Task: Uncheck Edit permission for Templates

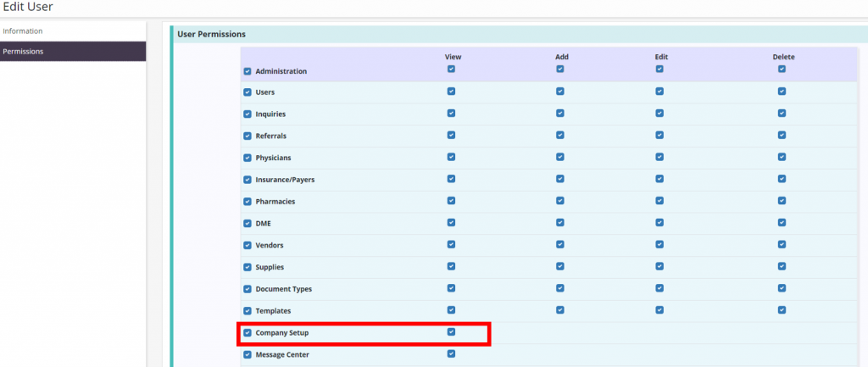Action: tap(659, 310)
